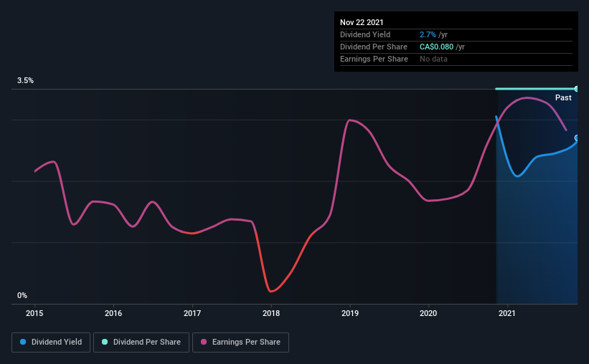Image resolution: width=589 pixels, height=364 pixels.
Task: Click the 2017 x-axis label
Action: (x=192, y=313)
